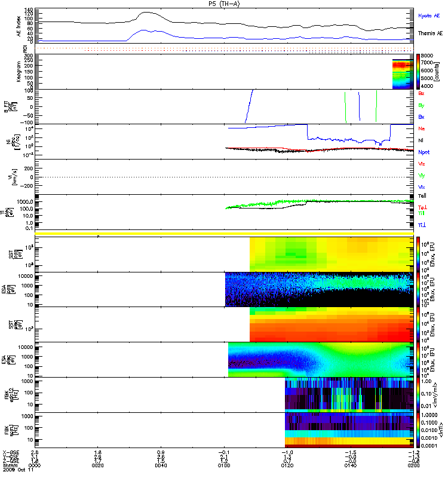The height and width of the screenshot is (478, 448).
Task: Click the blue Bx legend label
Action: coord(421,117)
